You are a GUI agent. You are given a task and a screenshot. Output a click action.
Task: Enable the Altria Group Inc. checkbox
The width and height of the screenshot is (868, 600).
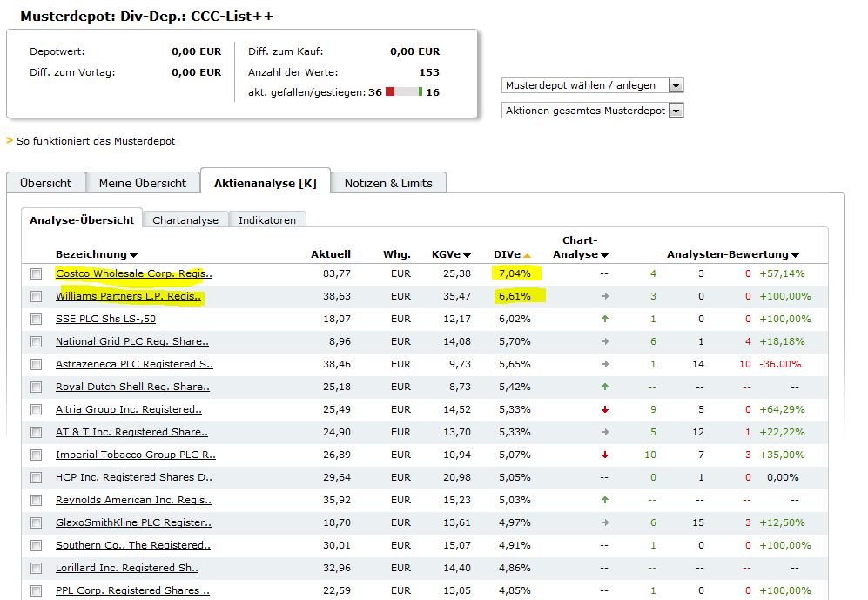point(36,409)
